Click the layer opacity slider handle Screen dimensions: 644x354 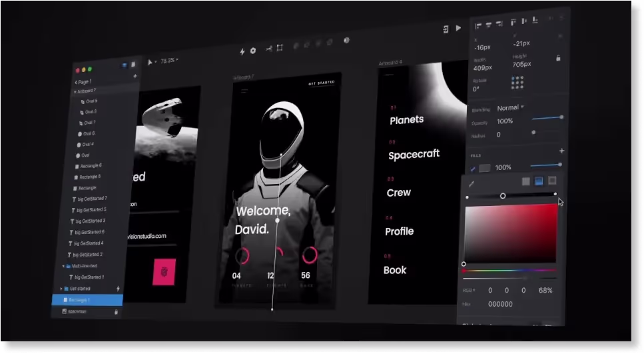coord(561,117)
